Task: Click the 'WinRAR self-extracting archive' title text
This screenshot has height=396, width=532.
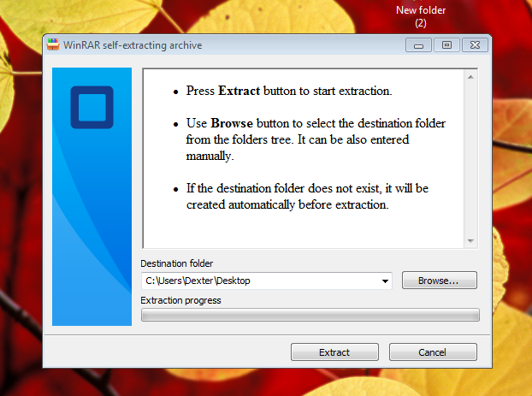Action: pos(133,45)
